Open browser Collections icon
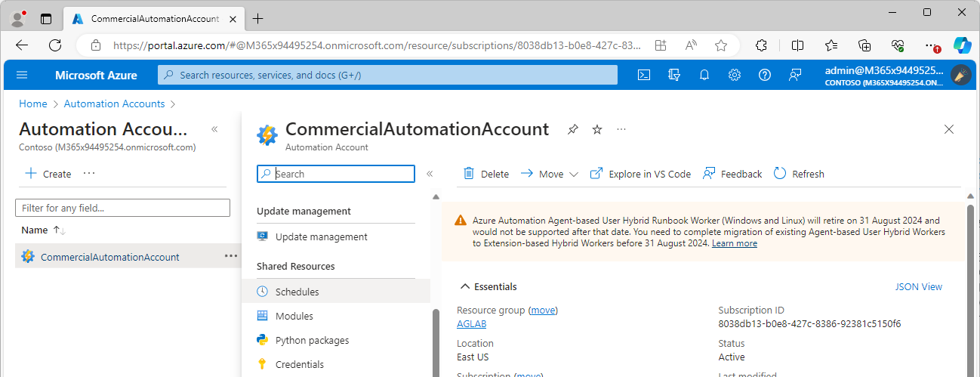The height and width of the screenshot is (377, 980). coord(865,45)
